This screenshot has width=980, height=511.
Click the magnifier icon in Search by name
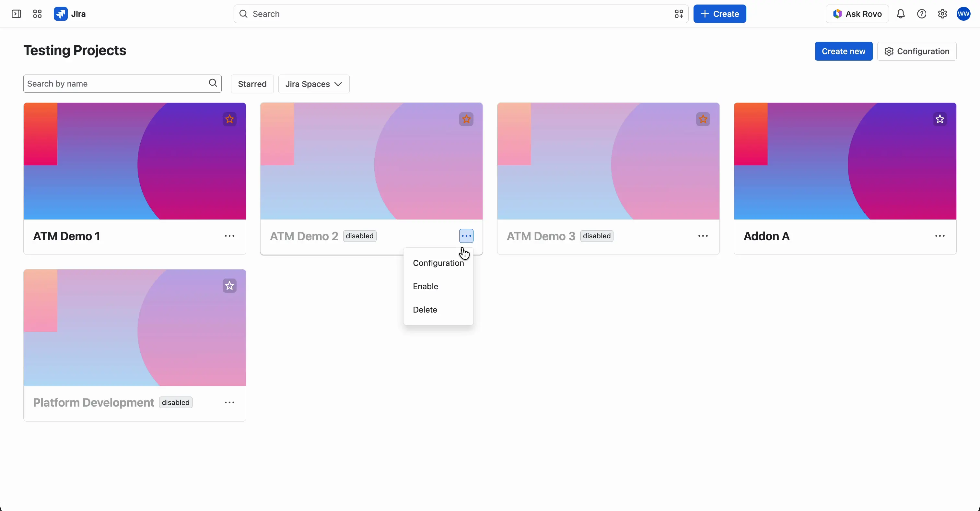click(213, 83)
